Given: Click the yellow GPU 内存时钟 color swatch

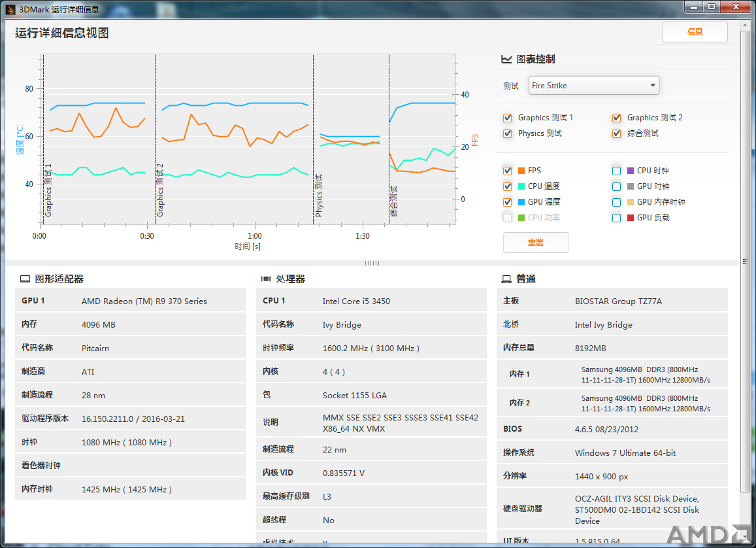Looking at the screenshot, I should click(630, 202).
